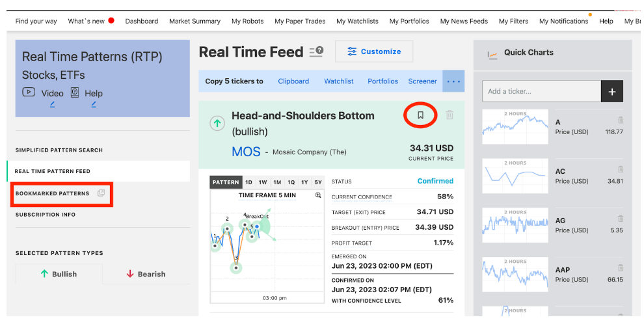Copy tickers to Screener
Image resolution: width=644 pixels, height=326 pixels.
[423, 81]
